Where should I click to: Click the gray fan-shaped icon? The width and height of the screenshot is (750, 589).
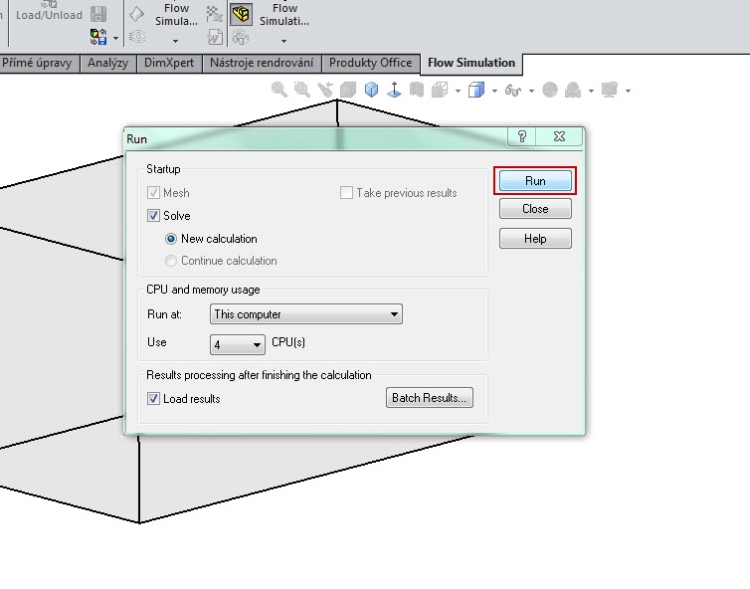click(241, 37)
